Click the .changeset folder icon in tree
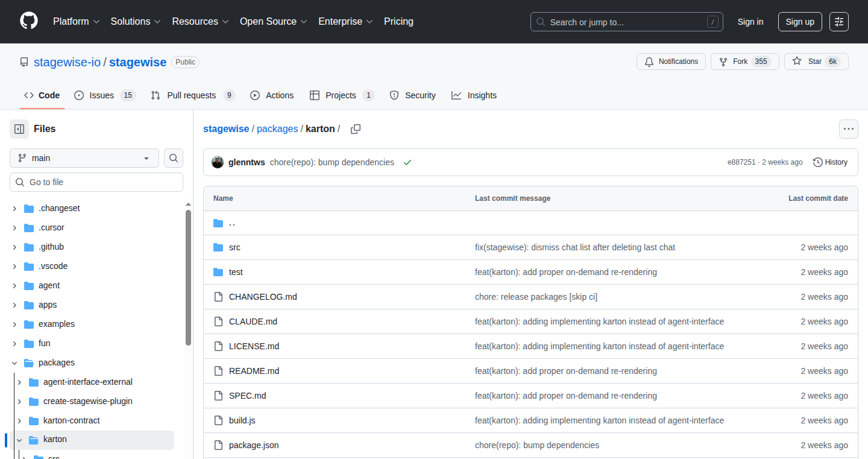This screenshot has height=459, width=868. point(29,208)
